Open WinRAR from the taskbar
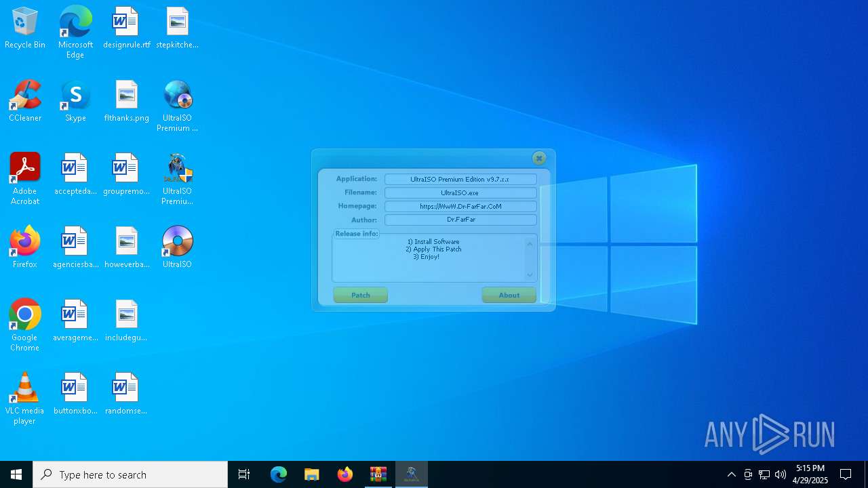Image resolution: width=868 pixels, height=488 pixels. [378, 474]
